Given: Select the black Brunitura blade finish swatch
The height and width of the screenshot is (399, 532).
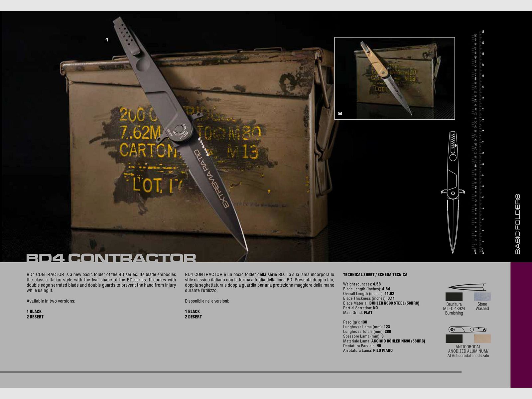Looking at the screenshot, I should [454, 297].
